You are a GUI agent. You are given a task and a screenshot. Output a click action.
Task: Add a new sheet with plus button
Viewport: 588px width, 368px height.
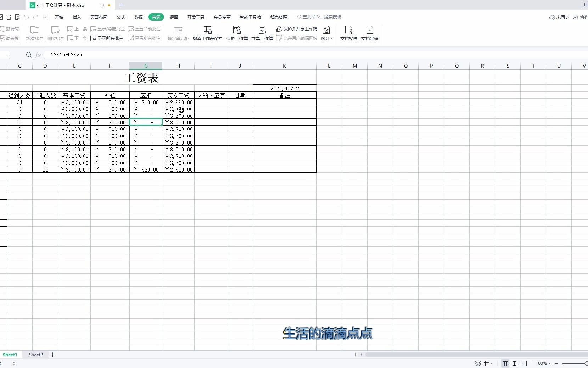click(x=52, y=355)
